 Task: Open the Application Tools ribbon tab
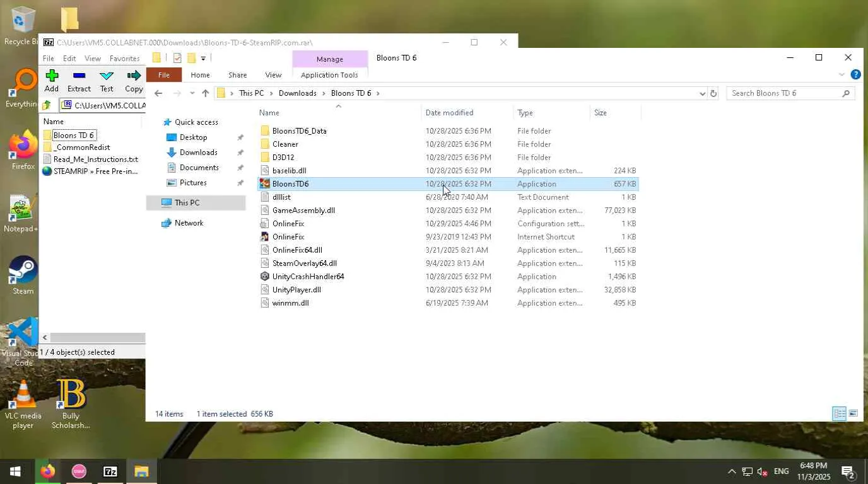[x=329, y=75]
